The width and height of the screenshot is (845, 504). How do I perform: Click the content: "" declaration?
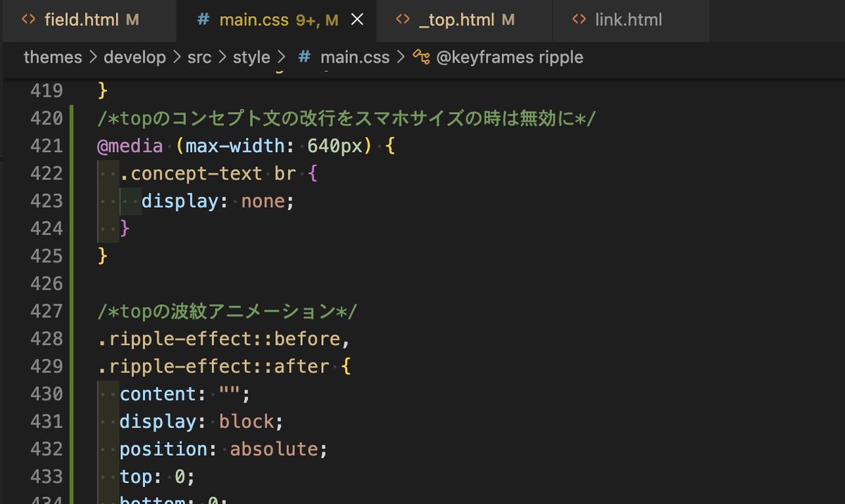pos(185,393)
